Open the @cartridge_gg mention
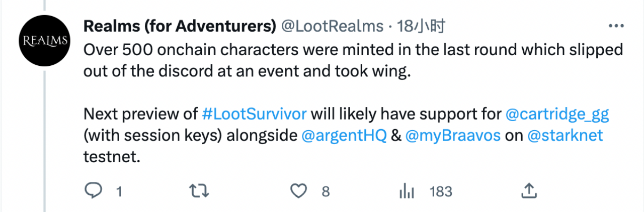The width and height of the screenshot is (644, 212). (x=557, y=114)
